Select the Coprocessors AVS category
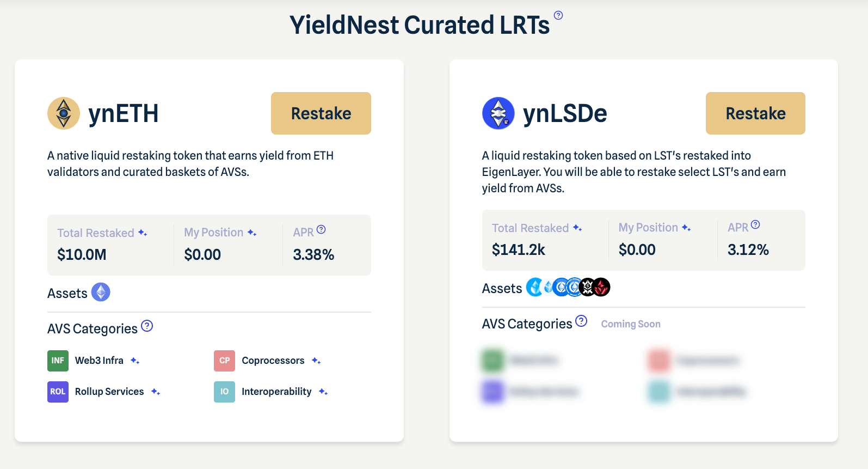 273,361
